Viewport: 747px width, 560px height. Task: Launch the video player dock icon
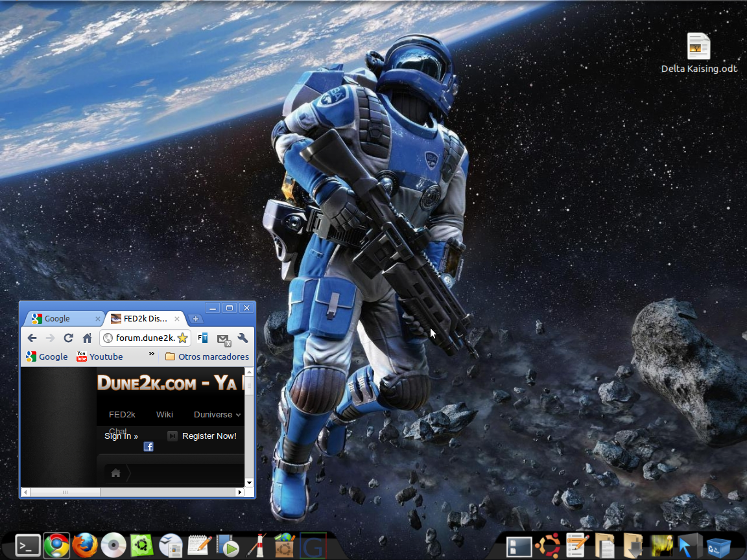tap(228, 546)
